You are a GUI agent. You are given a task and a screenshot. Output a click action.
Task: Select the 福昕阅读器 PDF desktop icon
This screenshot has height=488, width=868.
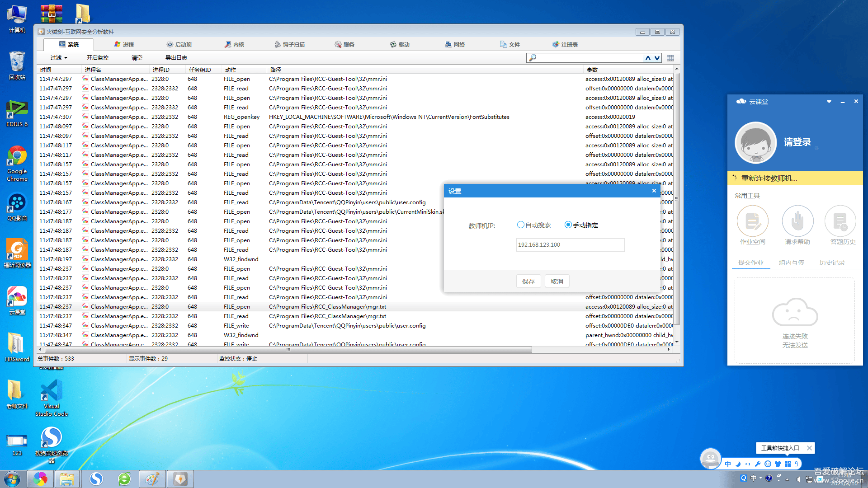(x=17, y=253)
